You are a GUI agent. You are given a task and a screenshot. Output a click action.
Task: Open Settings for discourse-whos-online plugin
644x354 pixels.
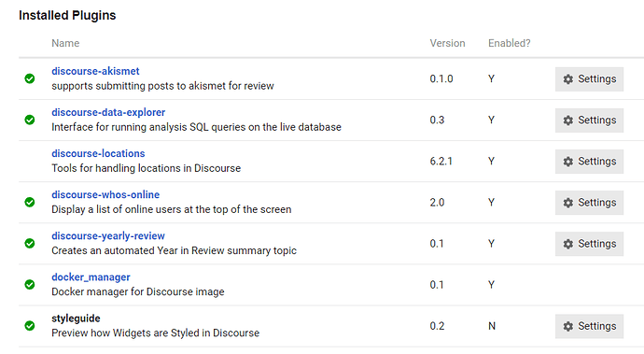589,203
